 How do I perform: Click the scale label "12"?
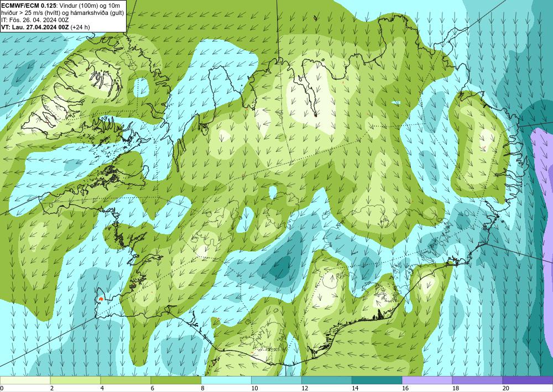(305, 389)
